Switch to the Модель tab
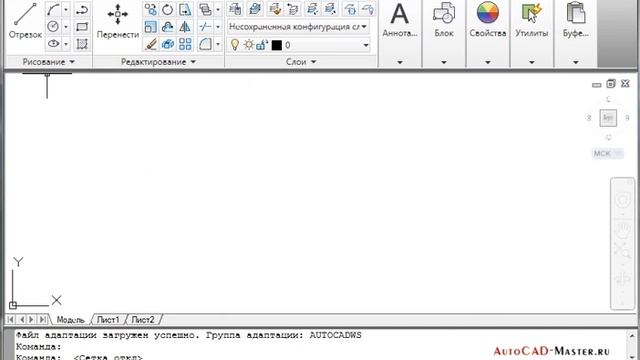The height and width of the screenshot is (360, 640). tap(70, 320)
